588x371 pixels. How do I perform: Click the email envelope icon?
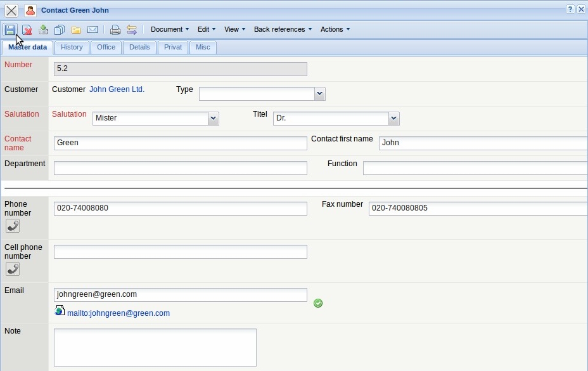93,30
